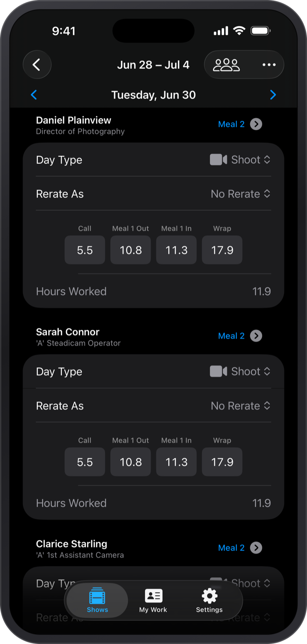Switch to the My Work tab

click(153, 600)
